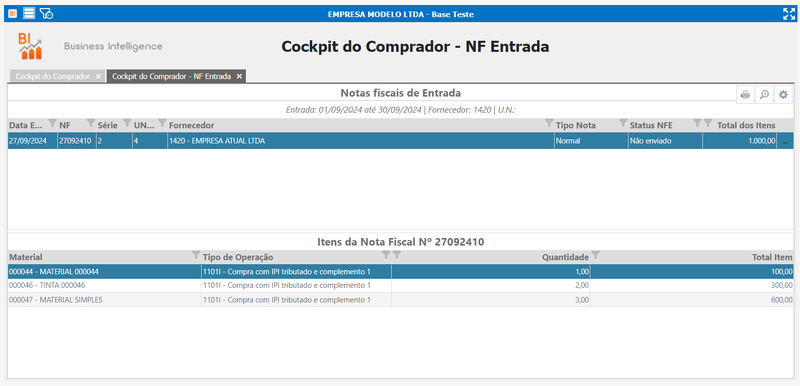This screenshot has width=800, height=386.
Task: Select item row 000044 - MATERIAL 000044
Action: point(401,272)
